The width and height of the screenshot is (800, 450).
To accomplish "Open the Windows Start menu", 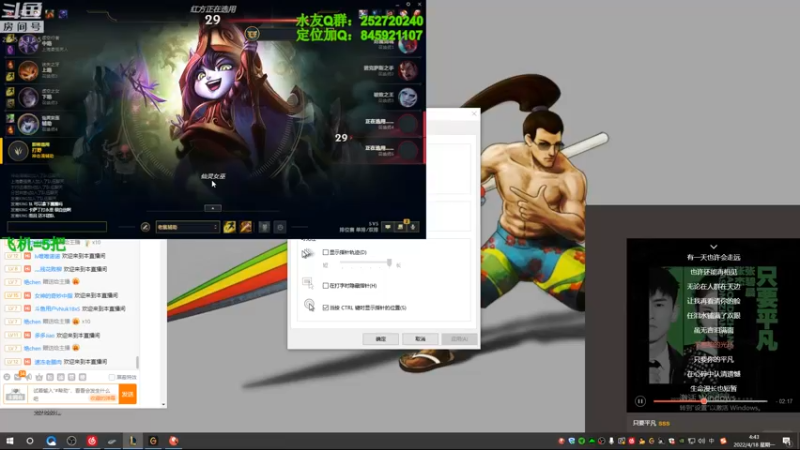I will click(10, 441).
